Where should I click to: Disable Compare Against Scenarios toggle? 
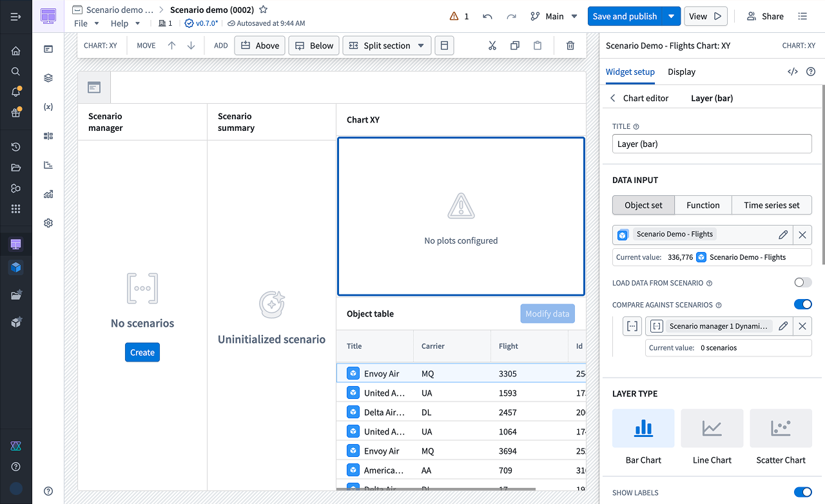point(802,304)
